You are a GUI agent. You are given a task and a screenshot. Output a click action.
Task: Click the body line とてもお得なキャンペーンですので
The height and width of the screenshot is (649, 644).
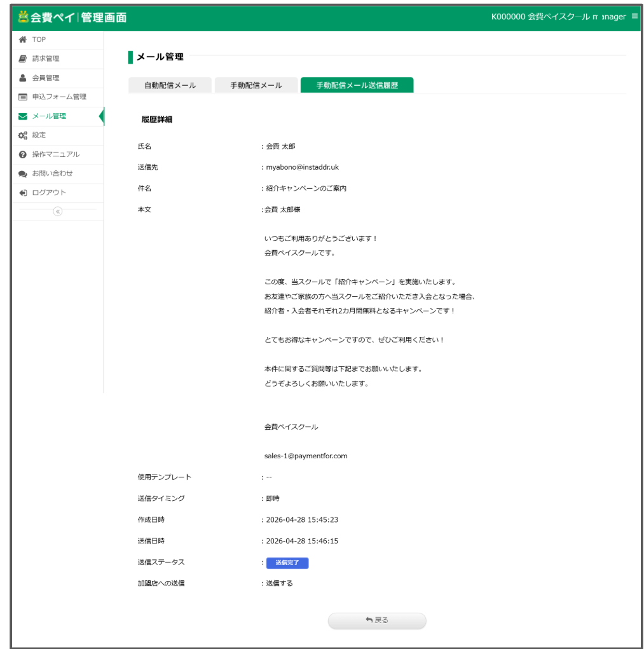pyautogui.click(x=354, y=340)
